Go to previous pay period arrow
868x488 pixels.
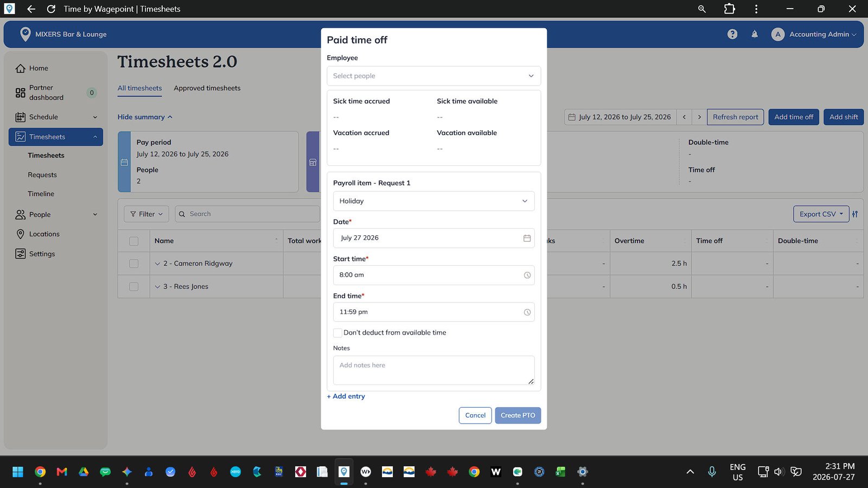tap(684, 117)
